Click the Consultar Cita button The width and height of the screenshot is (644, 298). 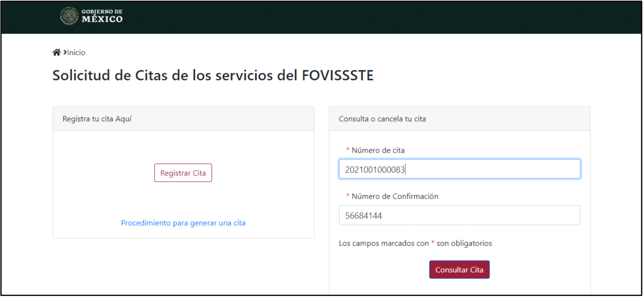[459, 269]
